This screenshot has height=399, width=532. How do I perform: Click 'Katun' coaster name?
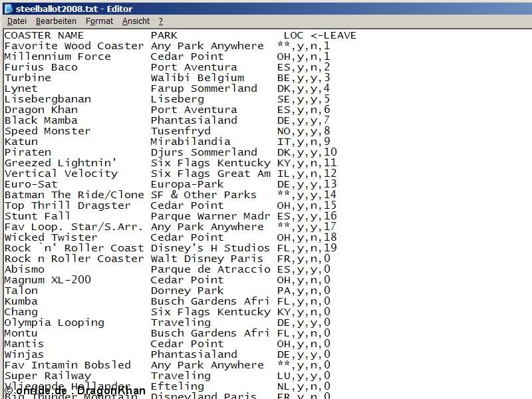click(x=21, y=142)
